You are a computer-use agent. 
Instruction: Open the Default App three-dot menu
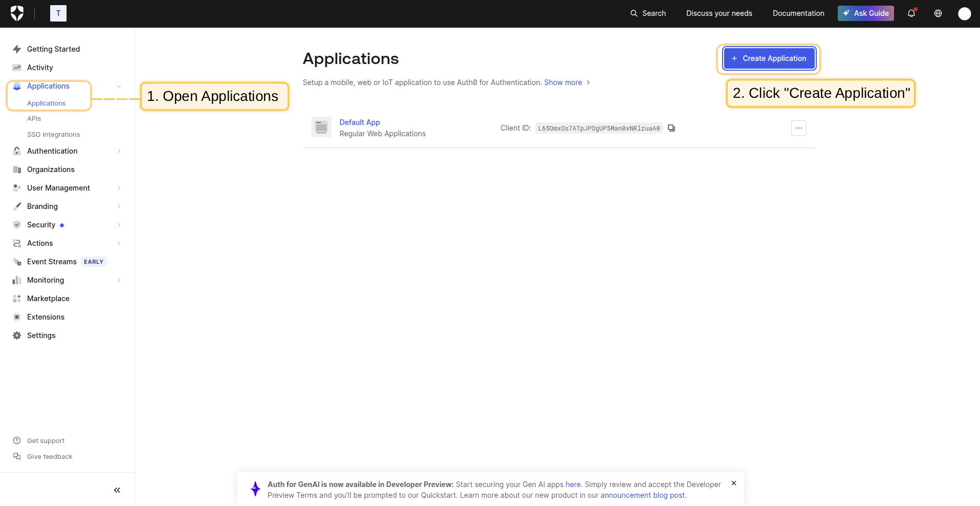point(798,128)
